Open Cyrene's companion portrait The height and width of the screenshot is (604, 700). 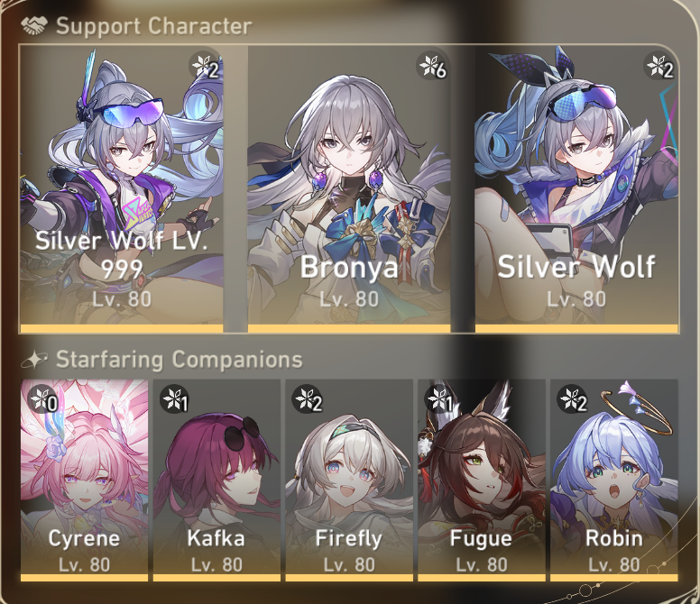(84, 480)
